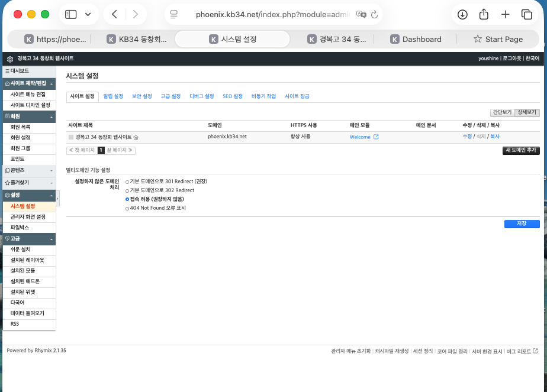Switch to SEO 설정 tab

[233, 96]
